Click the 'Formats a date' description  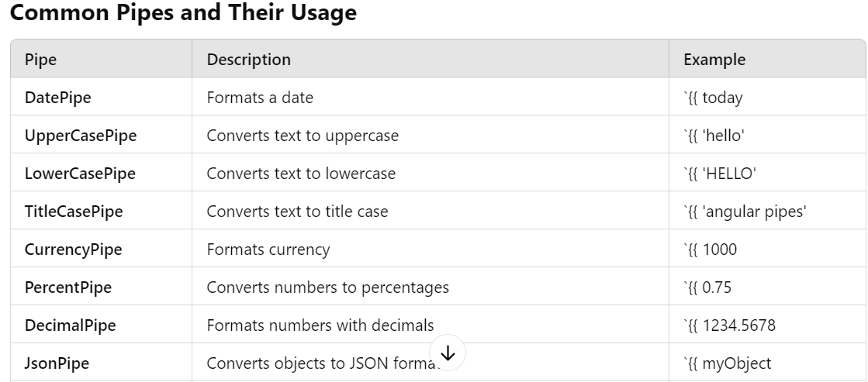coord(260,98)
